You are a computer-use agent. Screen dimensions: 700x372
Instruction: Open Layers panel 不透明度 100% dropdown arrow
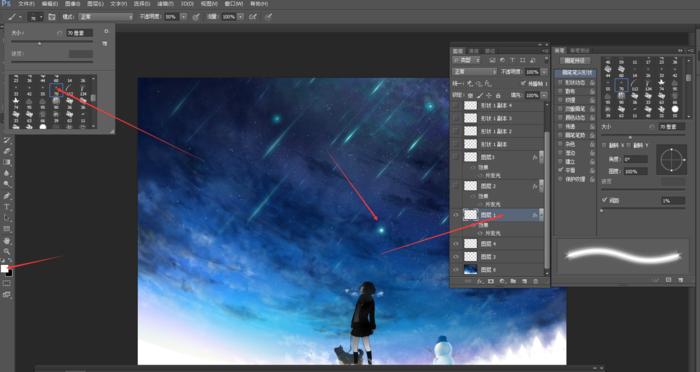tap(544, 71)
